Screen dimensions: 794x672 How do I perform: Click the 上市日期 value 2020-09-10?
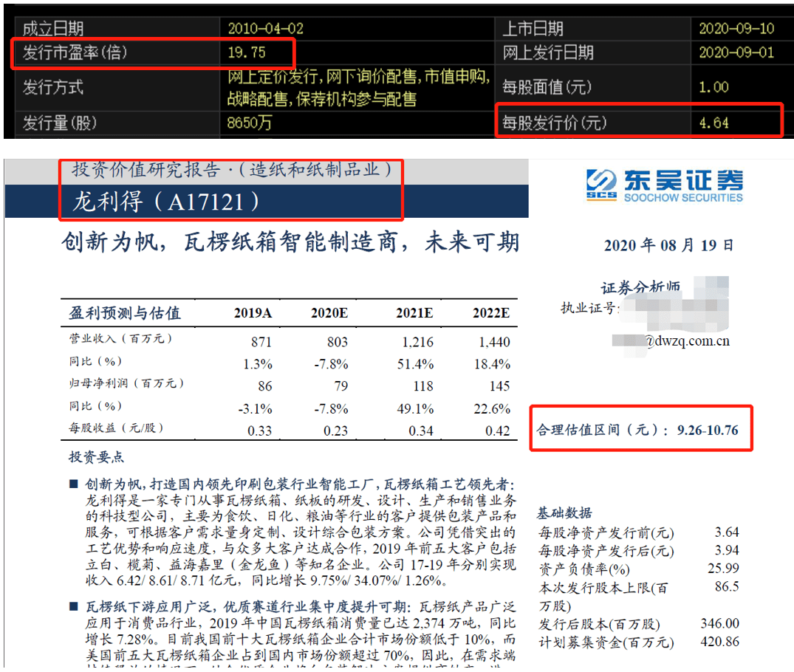tap(736, 28)
